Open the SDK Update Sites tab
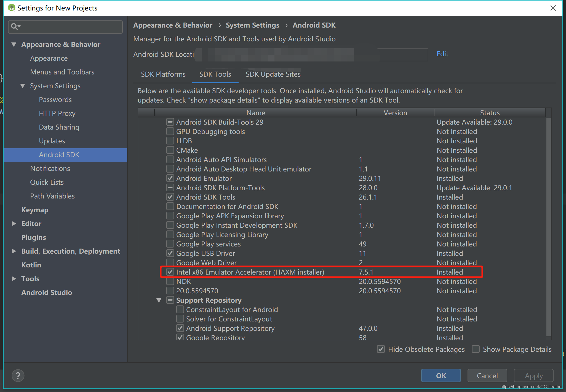 273,74
